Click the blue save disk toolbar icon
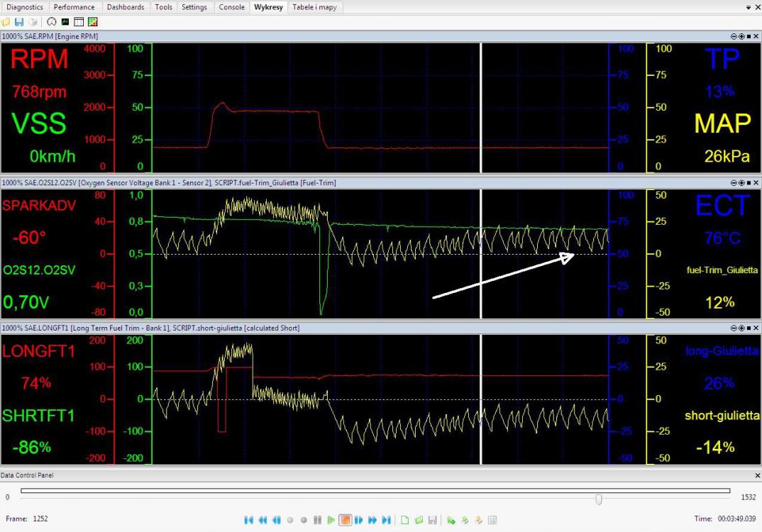Screen dimensions: 762x532 point(19,22)
